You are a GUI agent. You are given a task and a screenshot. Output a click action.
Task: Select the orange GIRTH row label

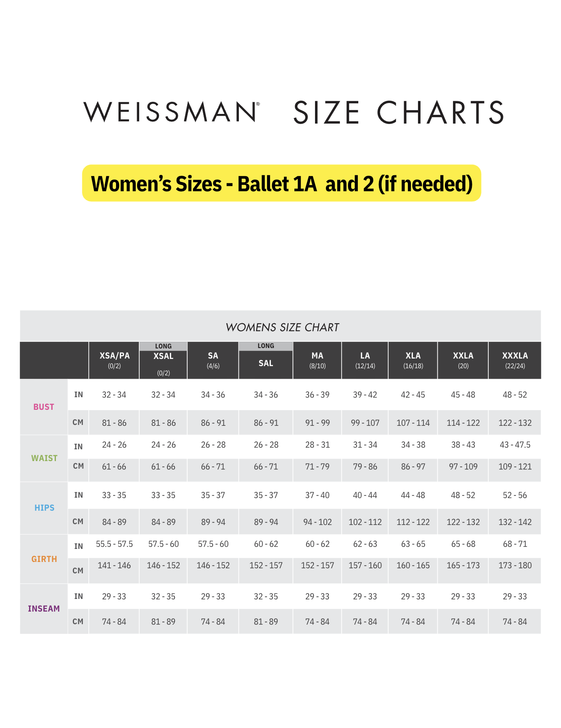click(x=44, y=559)
